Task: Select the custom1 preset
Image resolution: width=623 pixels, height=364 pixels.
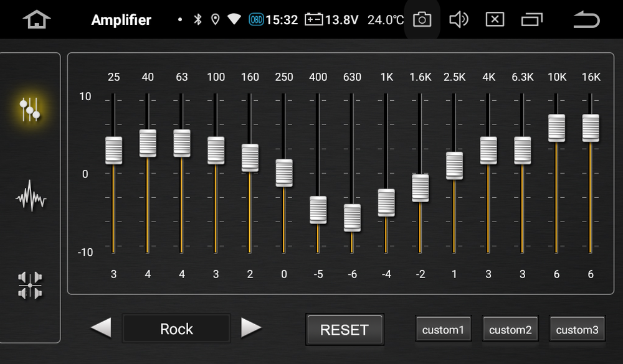Action: pos(443,330)
